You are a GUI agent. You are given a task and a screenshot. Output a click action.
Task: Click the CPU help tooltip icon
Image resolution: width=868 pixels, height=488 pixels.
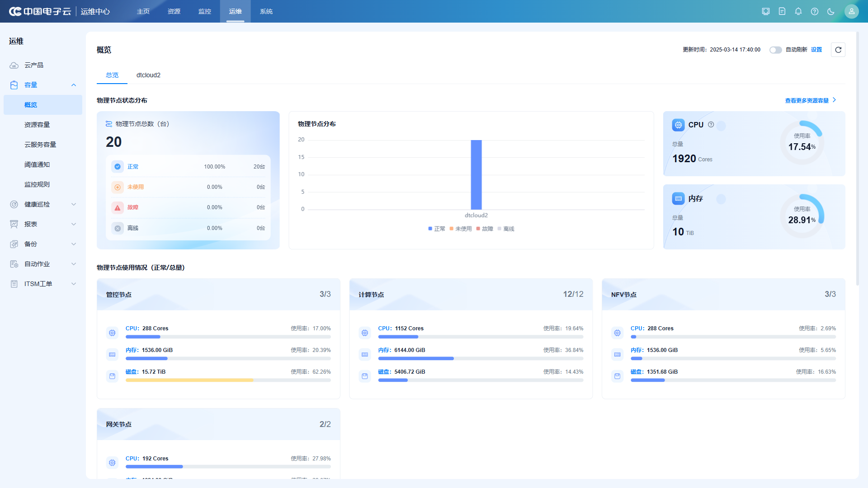711,125
